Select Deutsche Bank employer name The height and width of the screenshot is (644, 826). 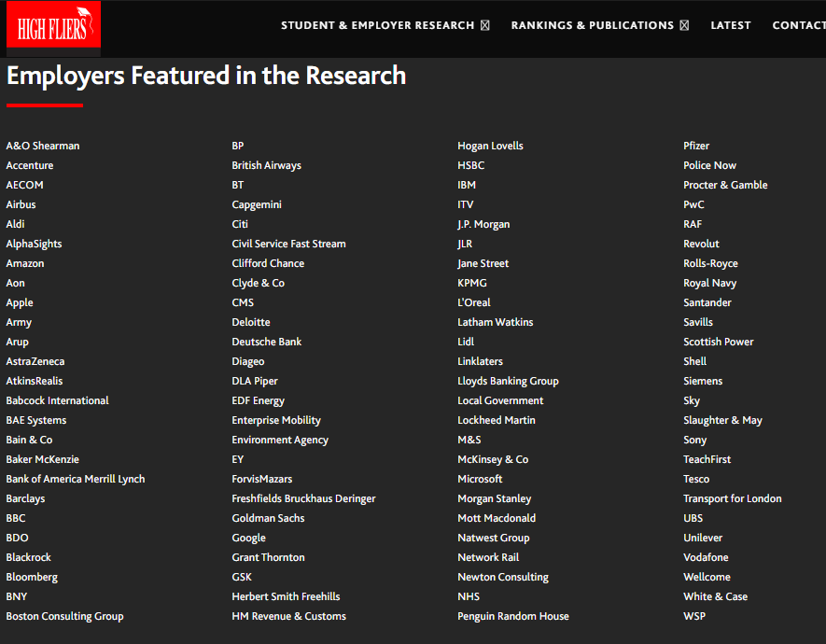(x=267, y=342)
